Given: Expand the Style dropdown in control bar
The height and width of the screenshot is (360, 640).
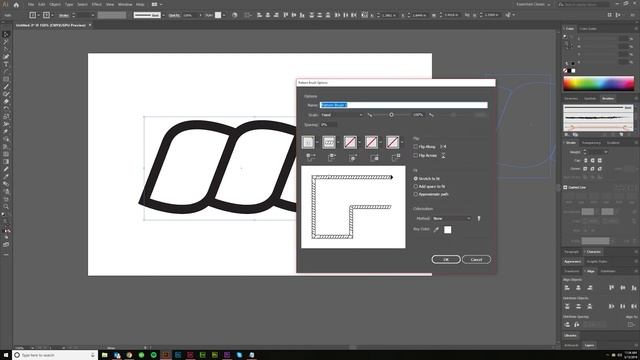Looking at the screenshot, I should (224, 15).
